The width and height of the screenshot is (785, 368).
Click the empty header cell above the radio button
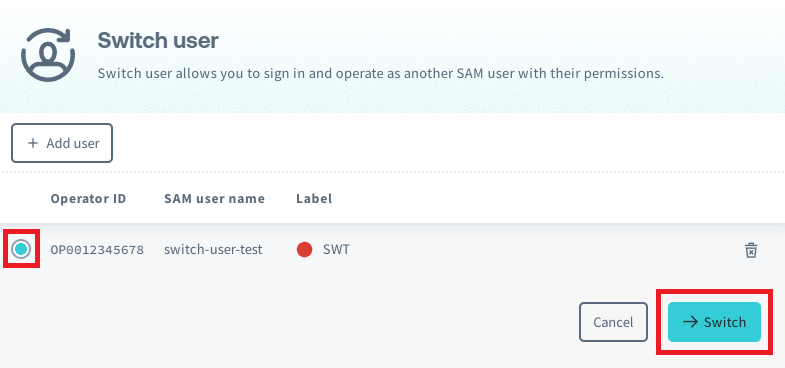(x=22, y=199)
